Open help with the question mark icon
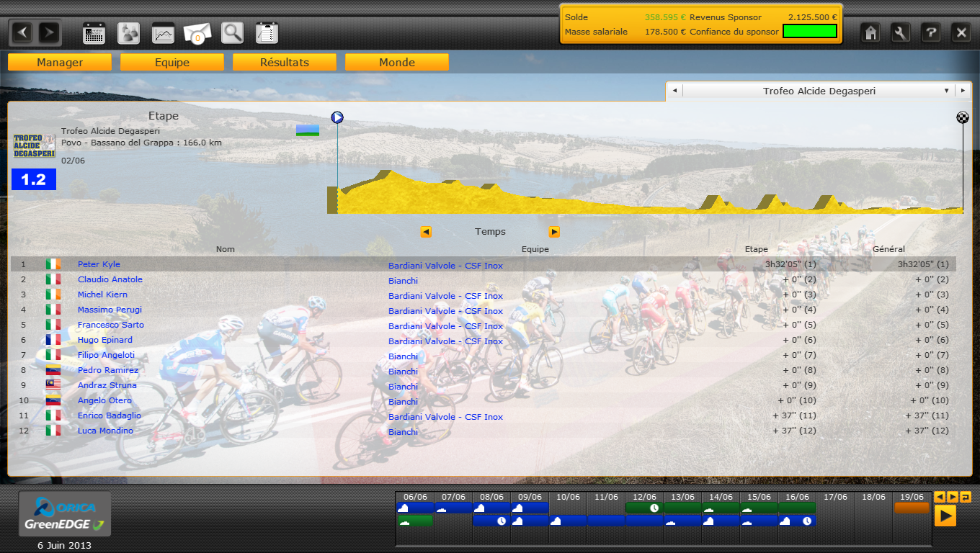This screenshot has height=553, width=980. [x=931, y=32]
